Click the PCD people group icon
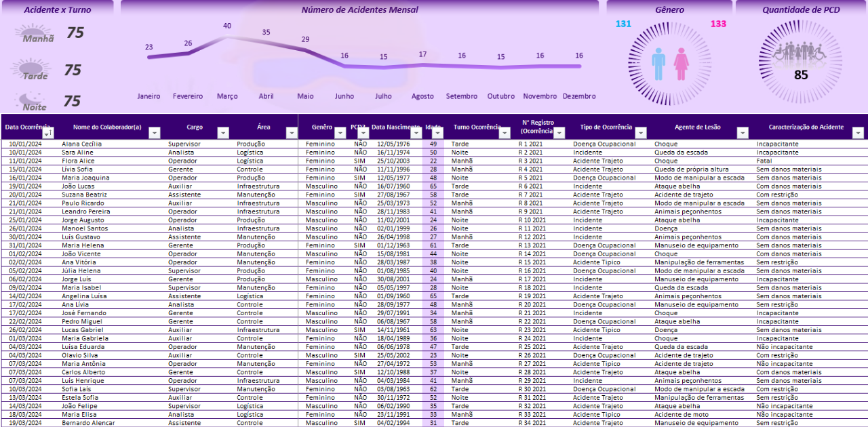Viewport: 868px width, 427px height. tap(801, 53)
